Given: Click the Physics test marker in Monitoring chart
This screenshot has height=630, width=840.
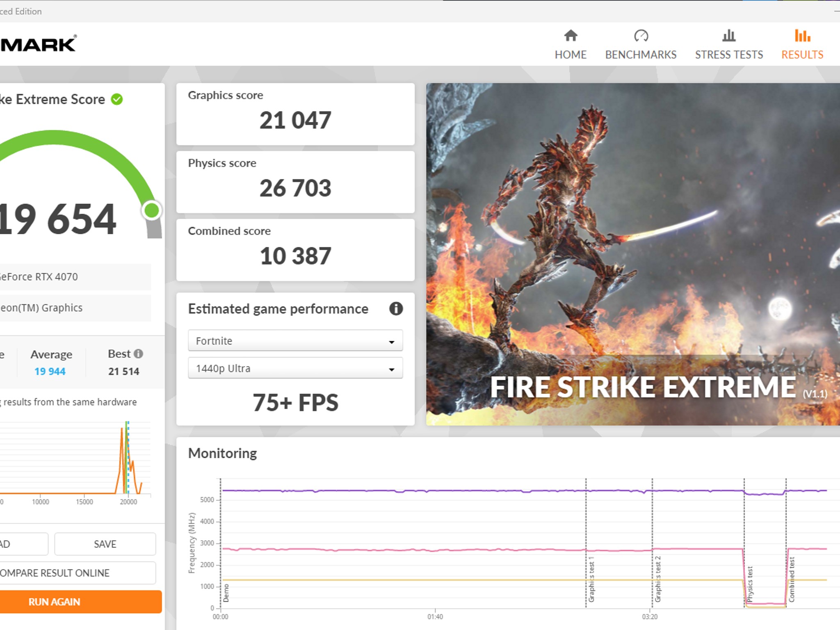Looking at the screenshot, I should point(750,584).
